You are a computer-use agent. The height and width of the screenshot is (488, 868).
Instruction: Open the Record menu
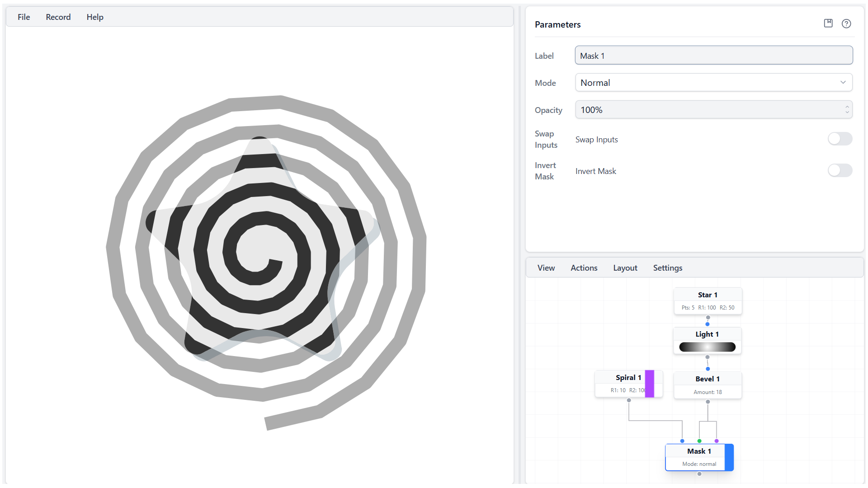point(58,17)
